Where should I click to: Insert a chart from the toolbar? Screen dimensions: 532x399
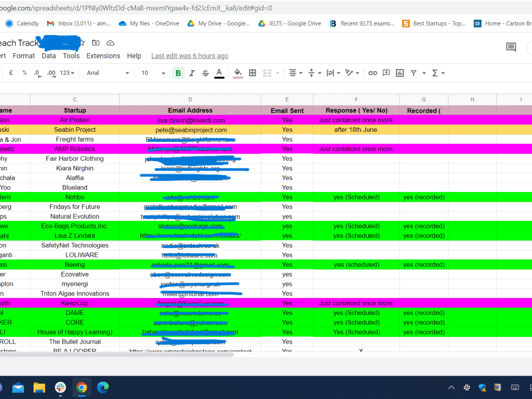(400, 73)
